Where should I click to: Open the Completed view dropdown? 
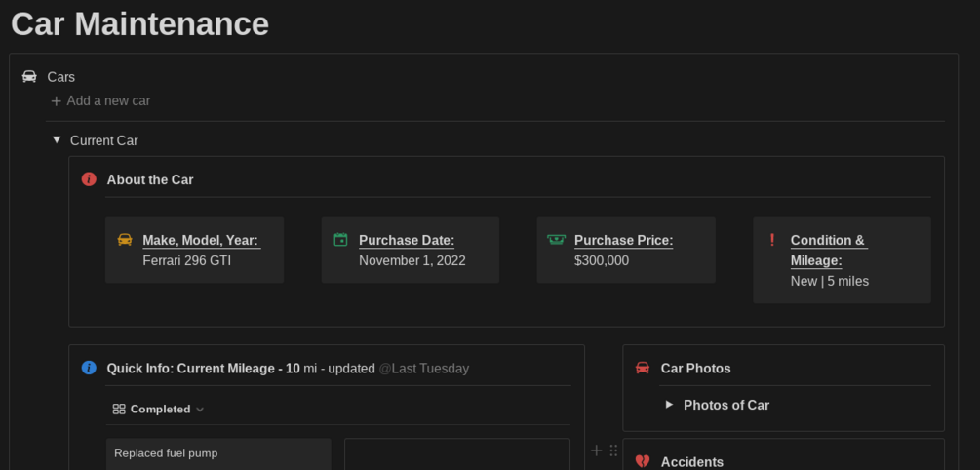(159, 410)
